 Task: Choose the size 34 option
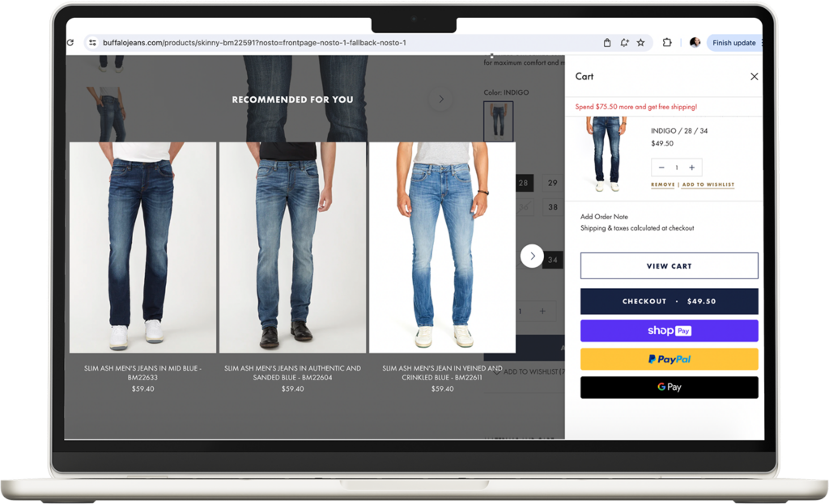[552, 260]
